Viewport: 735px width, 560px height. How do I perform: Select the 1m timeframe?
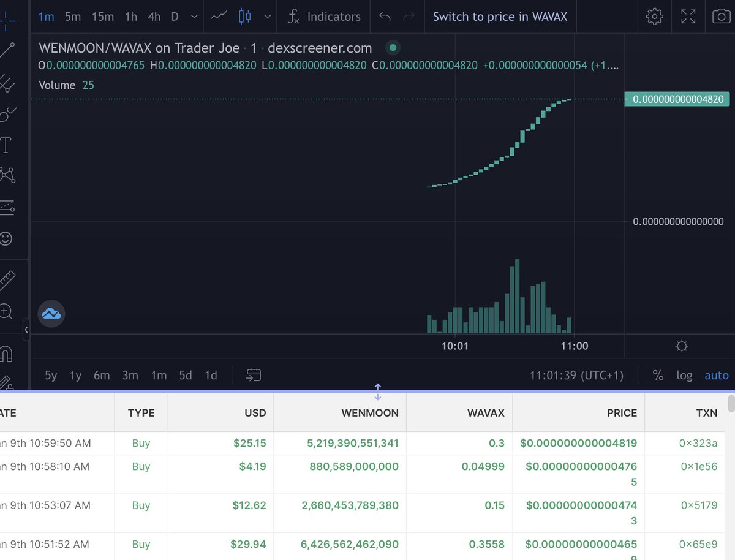click(x=46, y=17)
